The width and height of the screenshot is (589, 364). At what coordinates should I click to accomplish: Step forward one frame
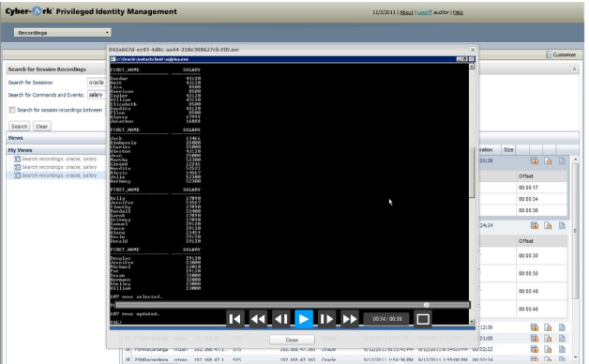coord(326,319)
